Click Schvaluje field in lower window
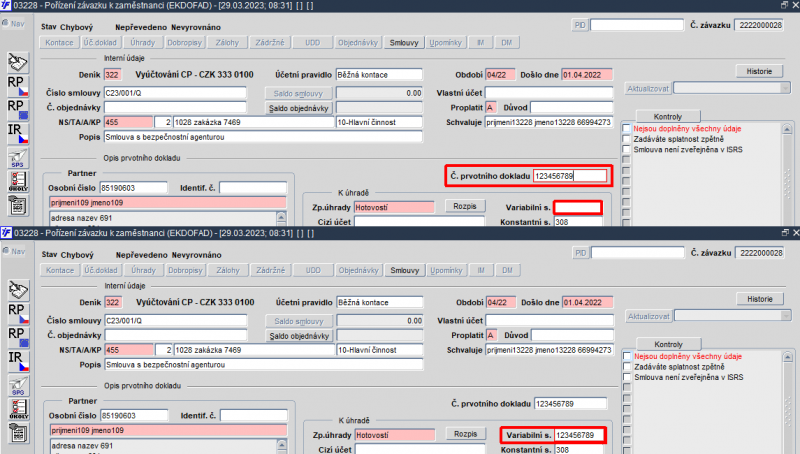This screenshot has width=800, height=454. (x=549, y=350)
